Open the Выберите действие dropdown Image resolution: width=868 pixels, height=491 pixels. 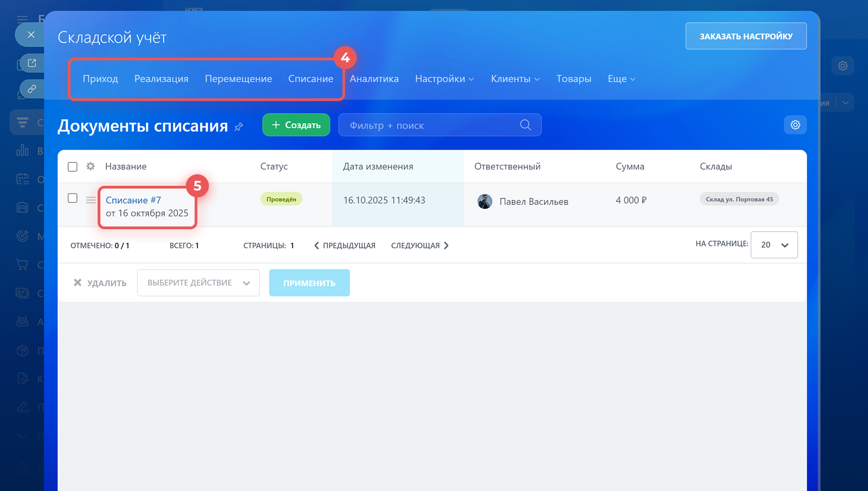(x=198, y=283)
